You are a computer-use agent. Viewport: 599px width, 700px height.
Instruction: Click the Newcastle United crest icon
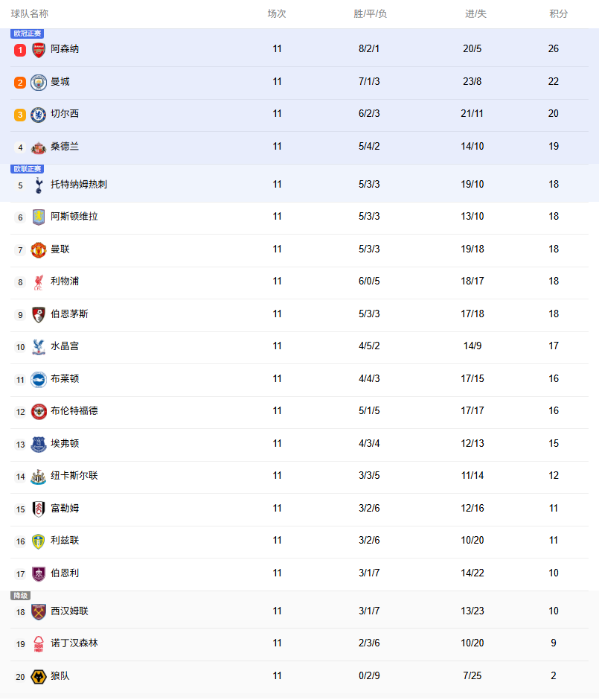pos(39,477)
